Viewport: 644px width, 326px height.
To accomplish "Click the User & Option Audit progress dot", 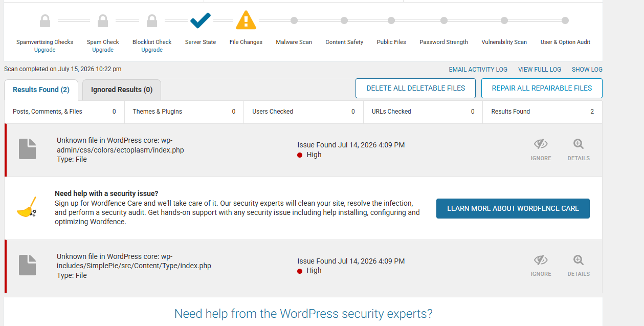I will click(x=565, y=20).
